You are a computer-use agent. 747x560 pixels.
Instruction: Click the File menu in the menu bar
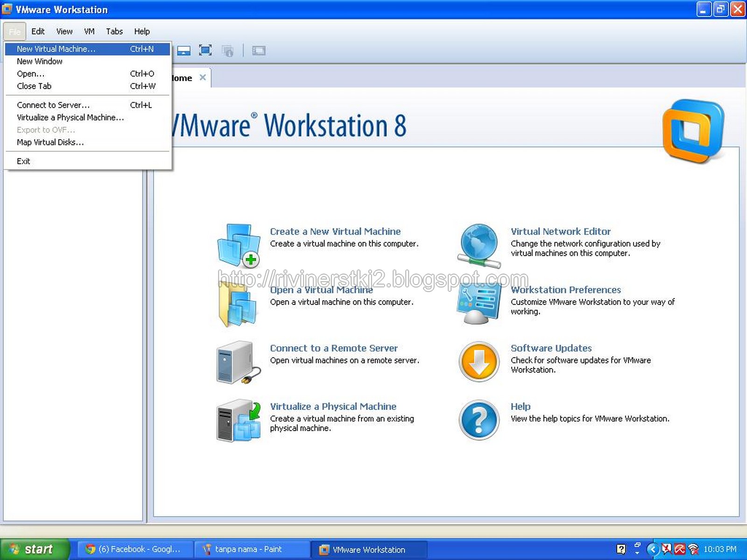14,31
